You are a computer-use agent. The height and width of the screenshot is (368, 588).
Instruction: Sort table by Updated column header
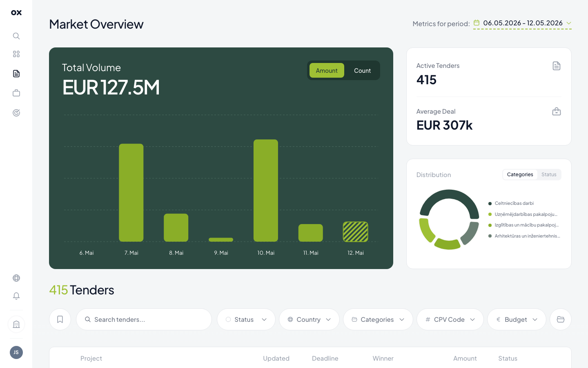click(x=276, y=358)
